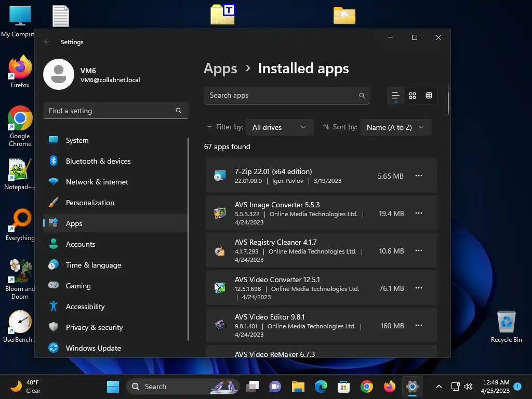This screenshot has width=532, height=399.
Task: Switch to list view layout icon
Action: click(395, 96)
